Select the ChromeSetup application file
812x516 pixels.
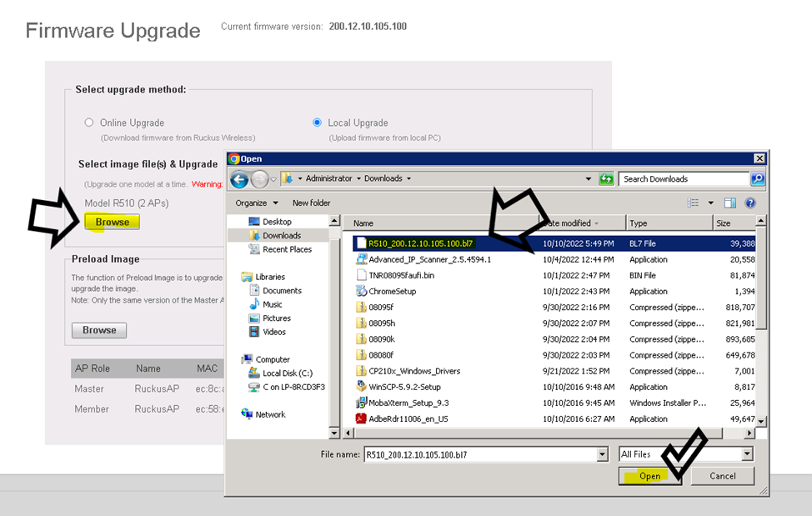click(x=392, y=292)
